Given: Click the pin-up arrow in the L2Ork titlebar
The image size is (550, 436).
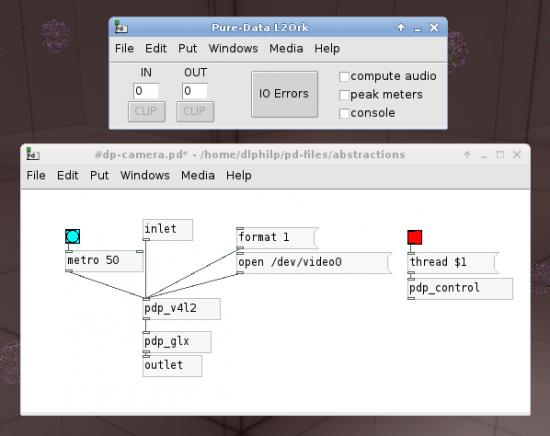Looking at the screenshot, I should pyautogui.click(x=401, y=27).
